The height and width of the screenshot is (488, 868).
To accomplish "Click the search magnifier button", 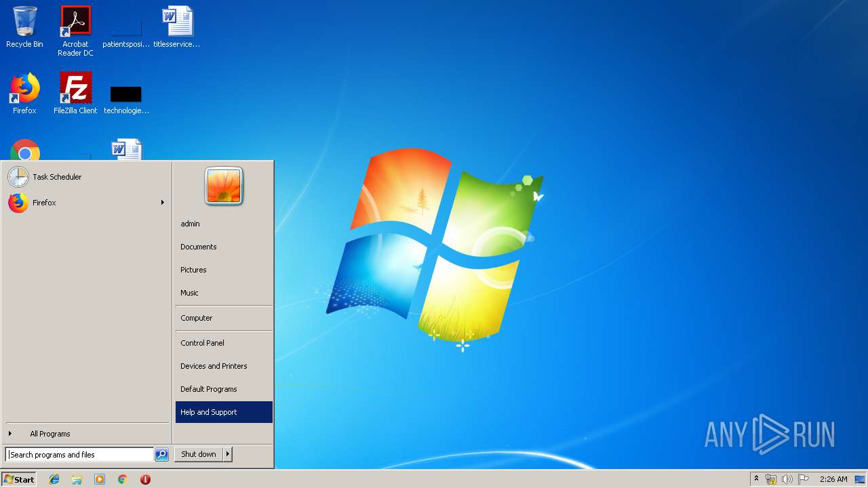I will pos(161,455).
